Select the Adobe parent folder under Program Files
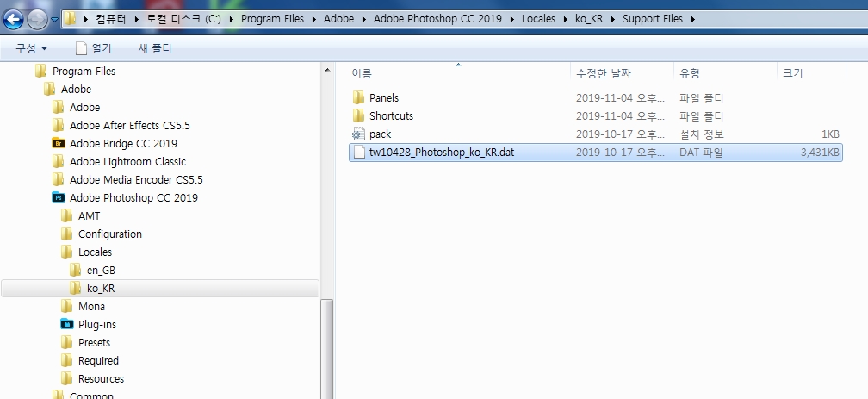Image resolution: width=868 pixels, height=399 pixels. coord(76,90)
